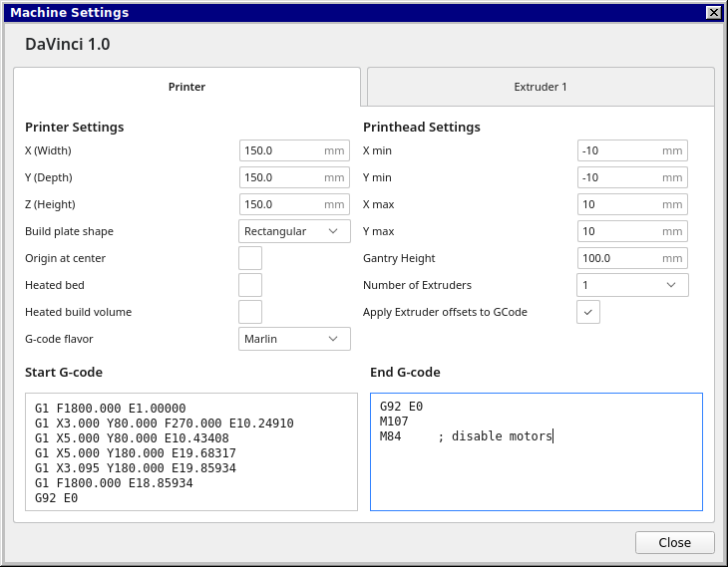
Task: Edit the Gantry Height field
Action: coord(620,258)
